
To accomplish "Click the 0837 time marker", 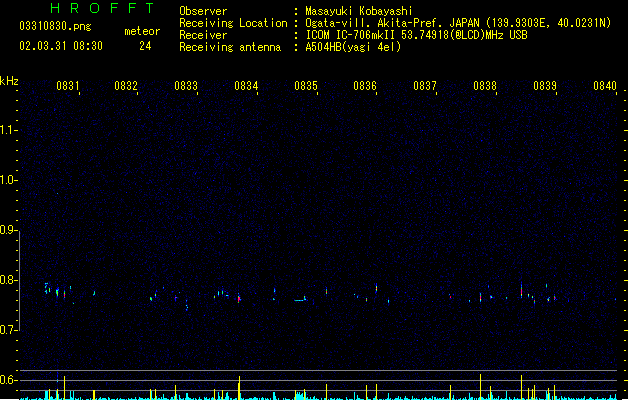I will [425, 86].
